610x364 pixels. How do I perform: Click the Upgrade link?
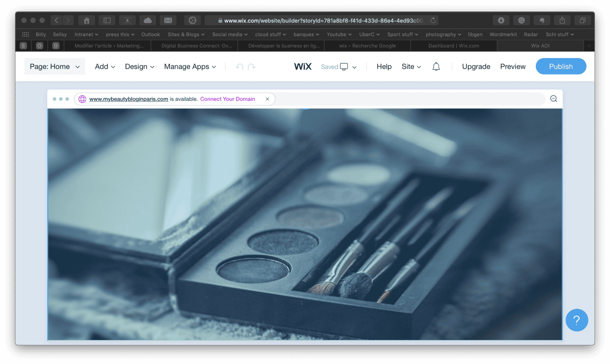coord(476,67)
